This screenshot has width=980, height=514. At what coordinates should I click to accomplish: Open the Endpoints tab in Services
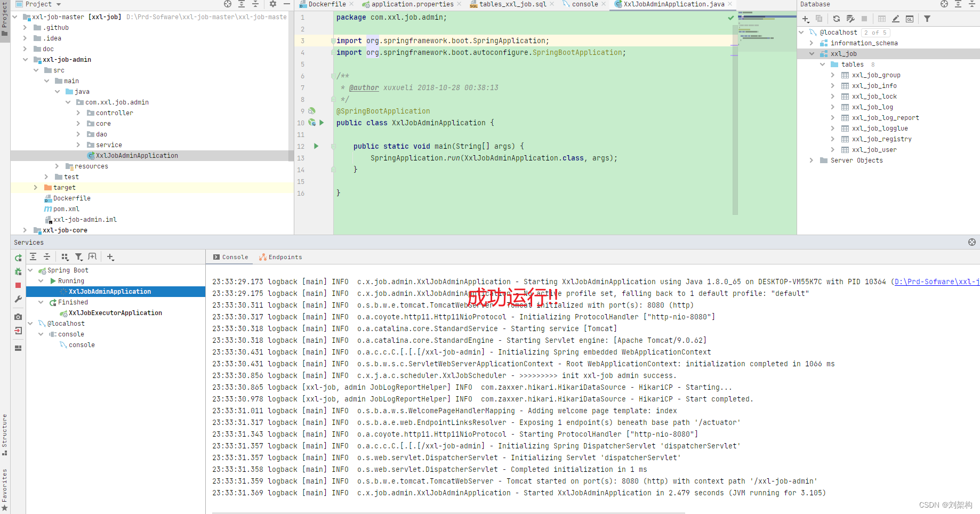click(x=281, y=257)
